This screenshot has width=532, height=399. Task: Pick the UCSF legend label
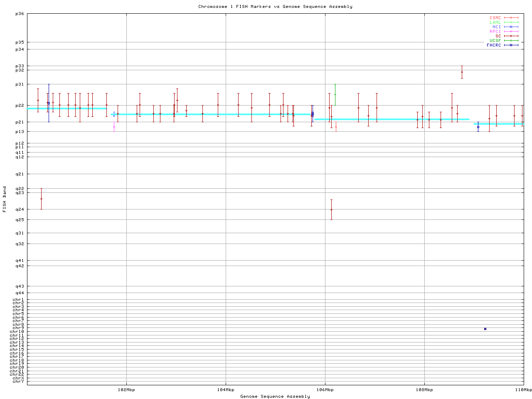pos(495,40)
